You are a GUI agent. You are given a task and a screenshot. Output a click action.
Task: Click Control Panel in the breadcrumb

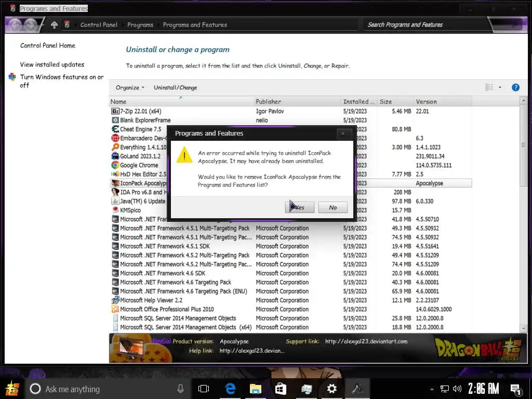click(x=99, y=25)
